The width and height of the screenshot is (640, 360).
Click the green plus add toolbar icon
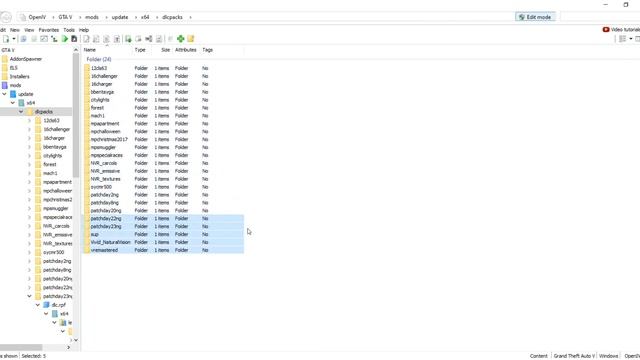click(x=180, y=39)
